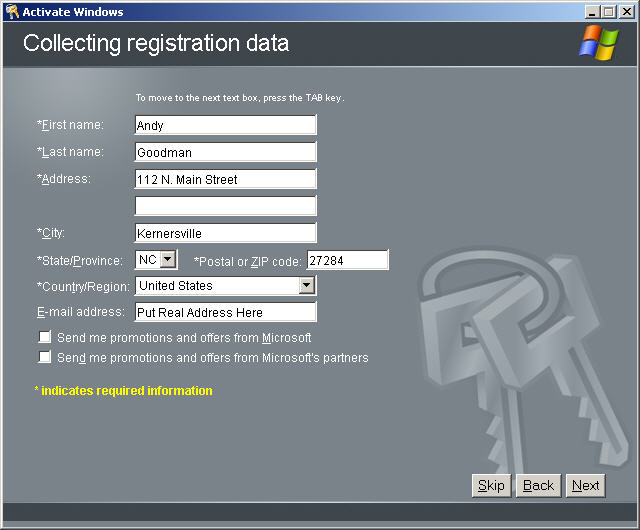This screenshot has width=640, height=530.
Task: Select the United States country combo box
Action: point(225,285)
